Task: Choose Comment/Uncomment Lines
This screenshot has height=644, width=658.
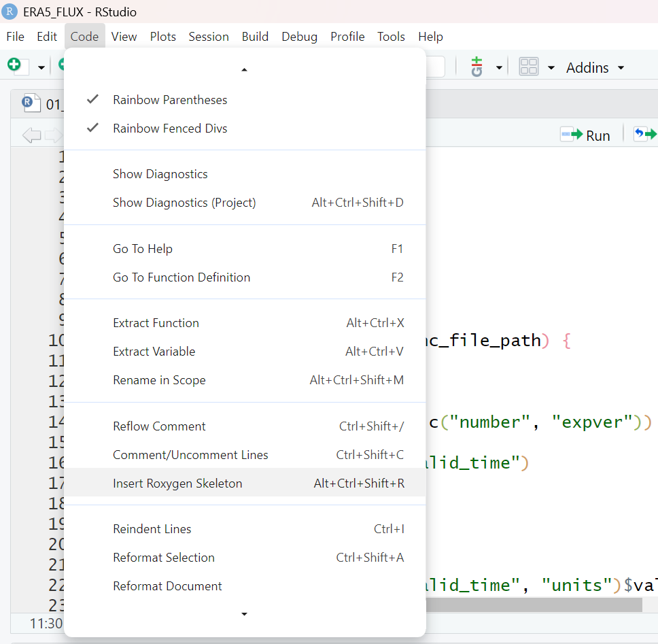Action: tap(245, 455)
